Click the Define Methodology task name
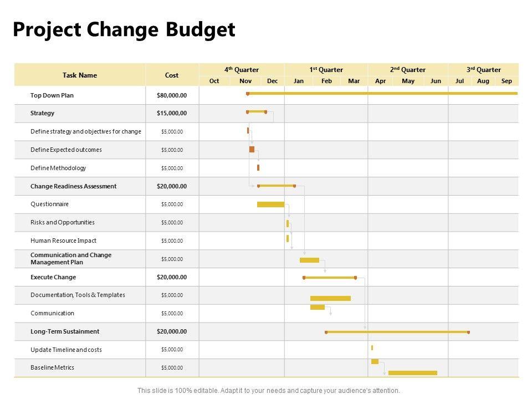This screenshot has height=399, width=532. click(x=58, y=168)
